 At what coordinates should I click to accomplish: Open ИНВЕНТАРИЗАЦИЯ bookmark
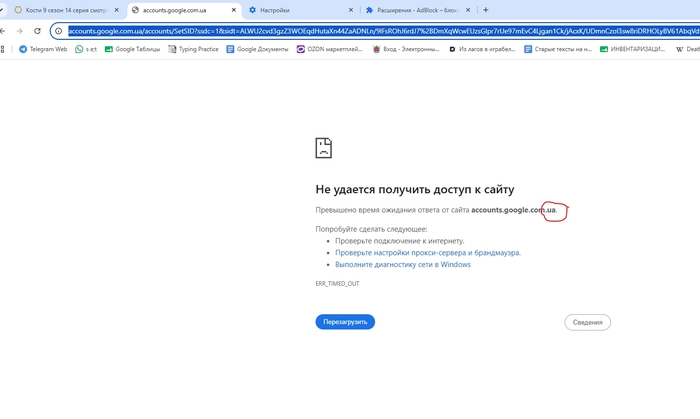click(633, 49)
